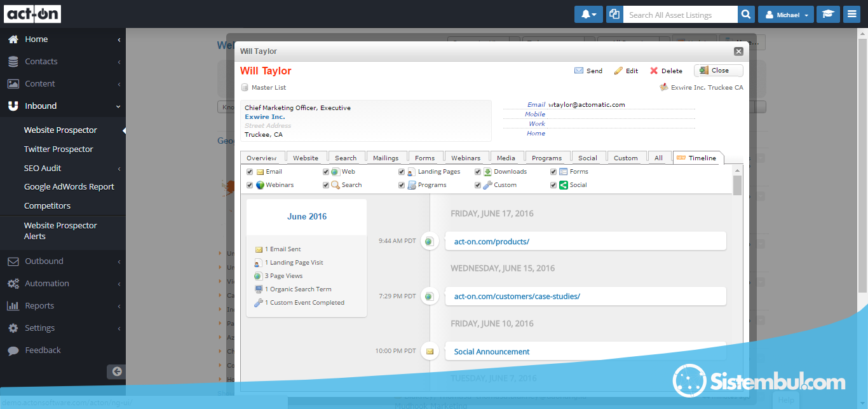Switch to the Media tab
The height and width of the screenshot is (409, 868).
point(506,158)
